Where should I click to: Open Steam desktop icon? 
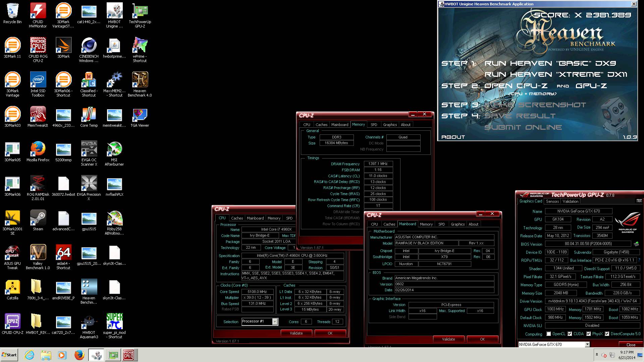[38, 220]
